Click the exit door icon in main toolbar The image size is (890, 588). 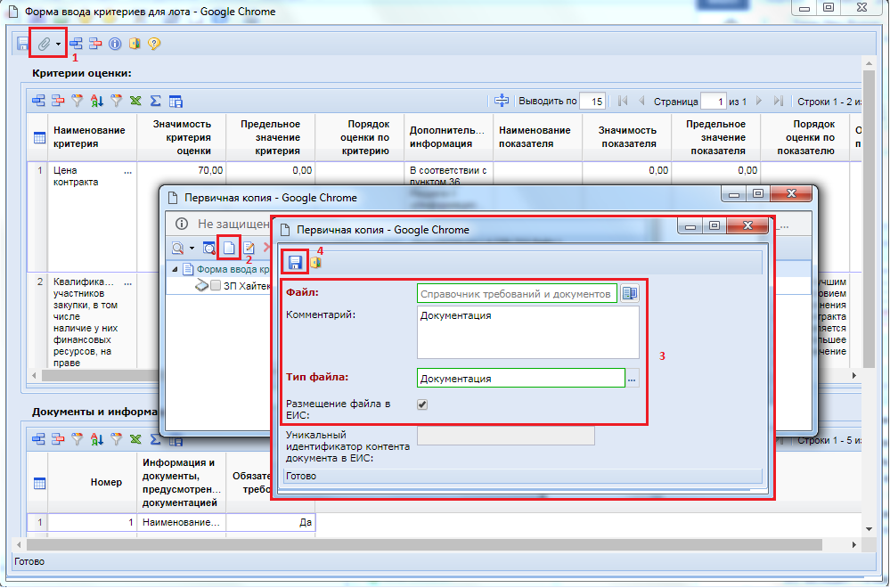pos(135,44)
